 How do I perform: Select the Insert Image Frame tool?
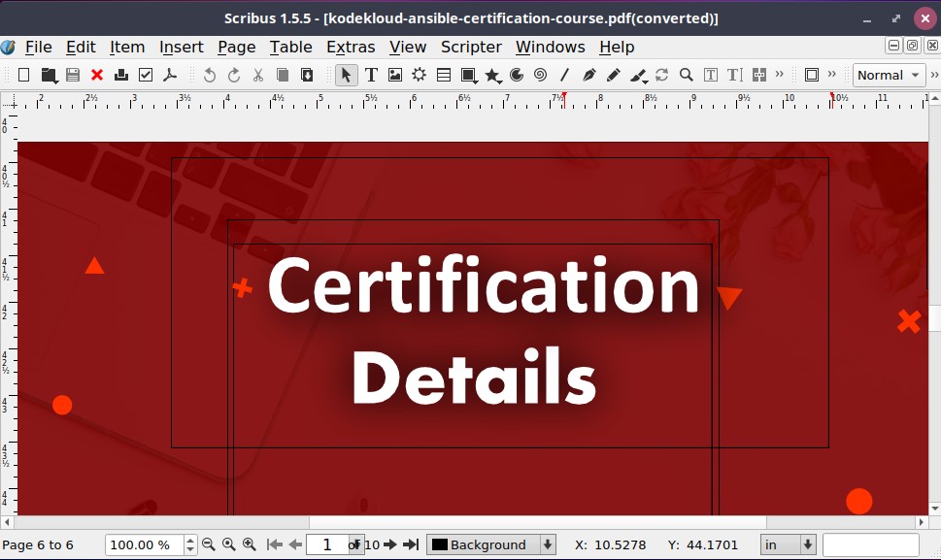(x=395, y=75)
